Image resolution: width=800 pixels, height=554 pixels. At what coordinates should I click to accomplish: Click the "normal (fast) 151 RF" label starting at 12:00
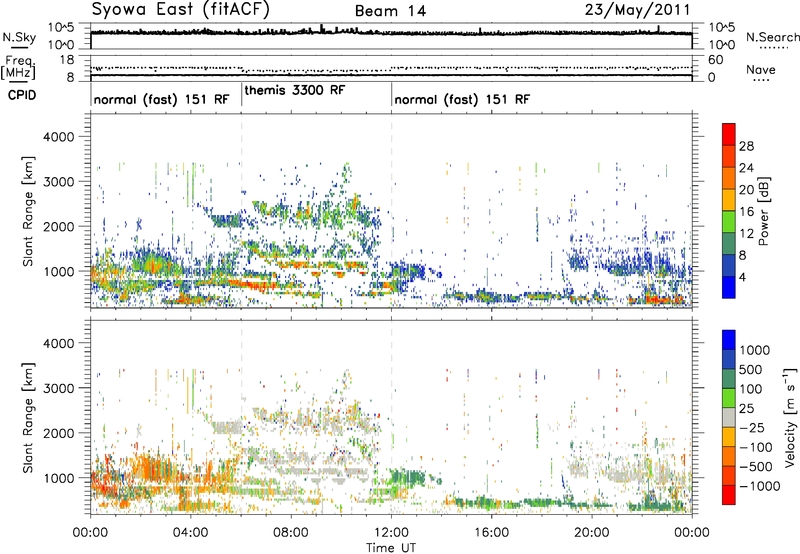tap(462, 99)
